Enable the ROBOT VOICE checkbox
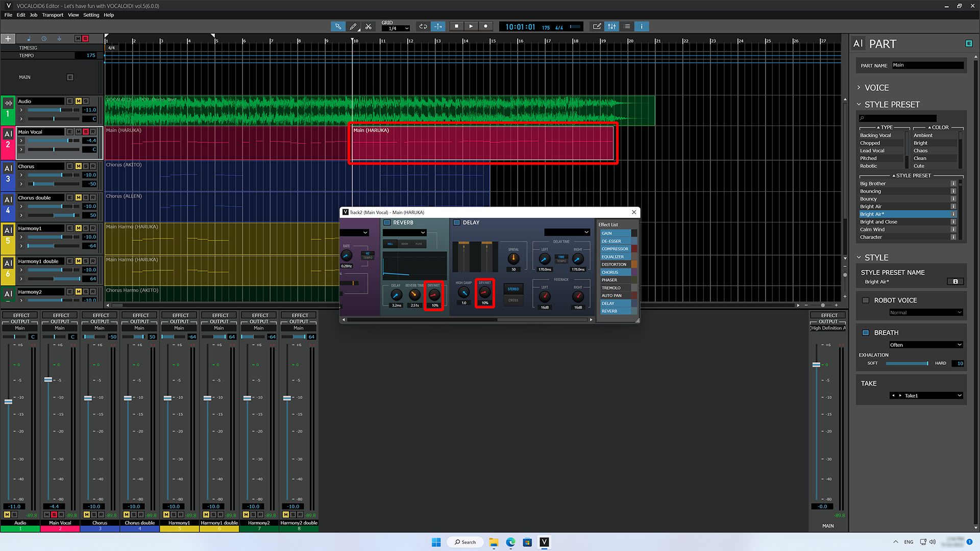 coord(866,300)
